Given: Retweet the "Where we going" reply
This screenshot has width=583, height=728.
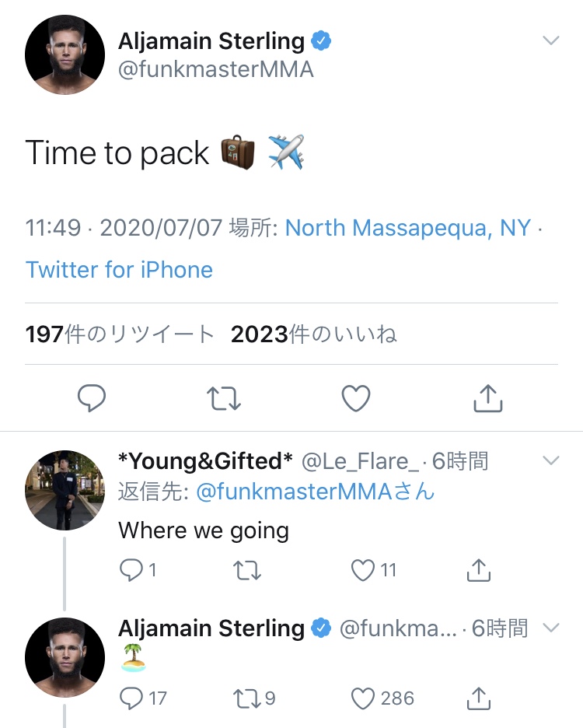Looking at the screenshot, I should (x=247, y=571).
